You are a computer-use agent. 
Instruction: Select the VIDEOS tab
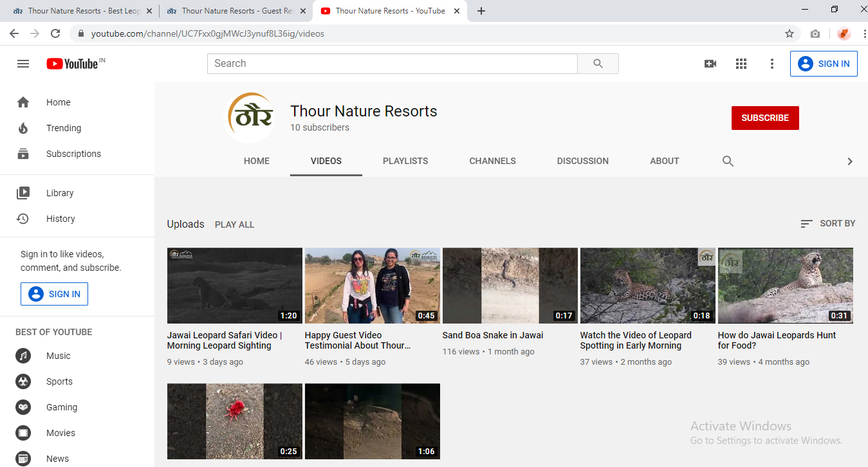point(326,161)
